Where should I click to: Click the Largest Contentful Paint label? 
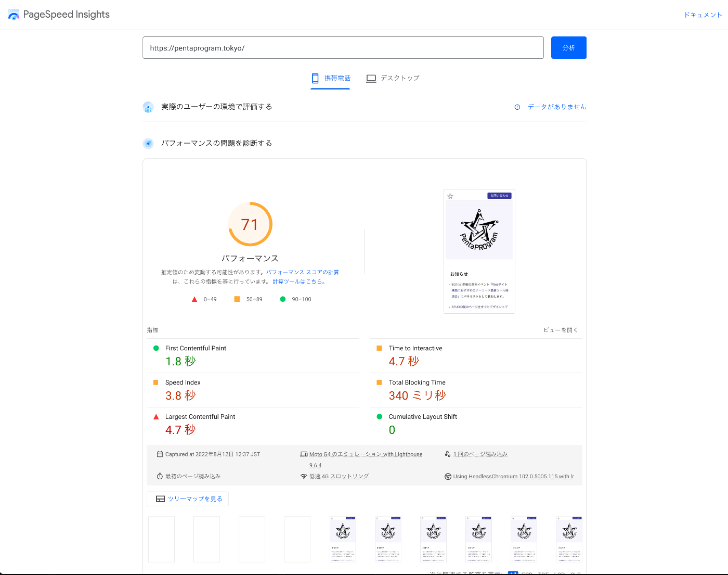point(200,417)
